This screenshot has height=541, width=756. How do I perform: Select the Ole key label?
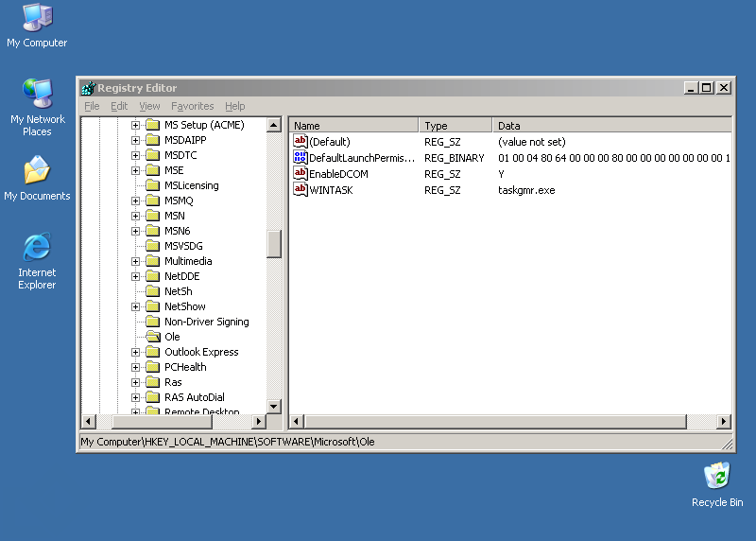(172, 337)
